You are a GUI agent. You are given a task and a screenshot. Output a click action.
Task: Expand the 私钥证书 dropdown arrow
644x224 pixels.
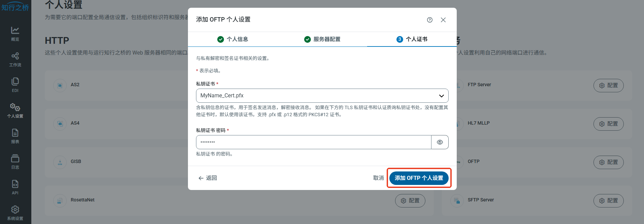[x=441, y=96]
